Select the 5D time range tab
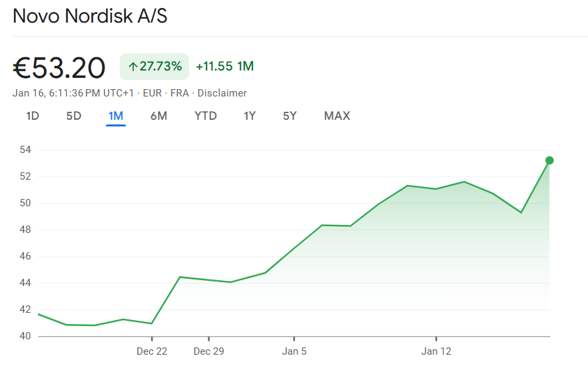The image size is (588, 368). [x=74, y=116]
